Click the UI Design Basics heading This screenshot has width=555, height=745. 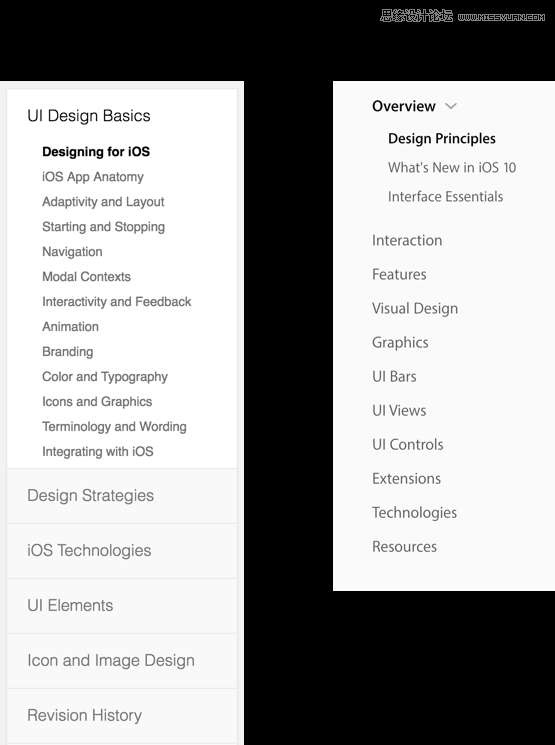click(x=89, y=116)
